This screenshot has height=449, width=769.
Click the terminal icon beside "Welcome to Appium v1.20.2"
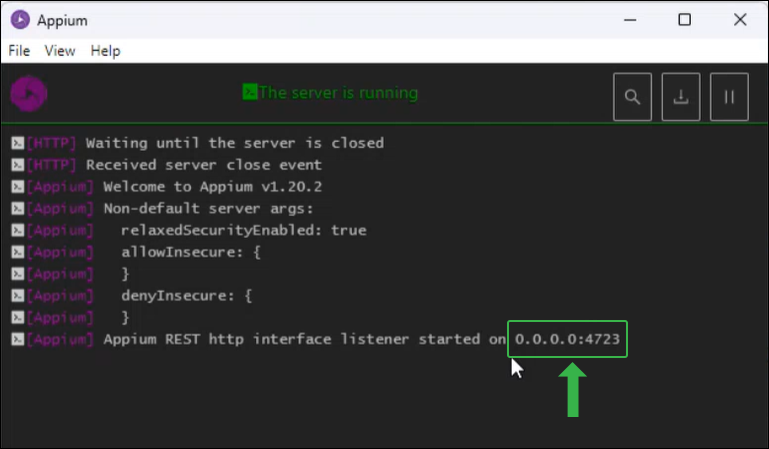(18, 187)
